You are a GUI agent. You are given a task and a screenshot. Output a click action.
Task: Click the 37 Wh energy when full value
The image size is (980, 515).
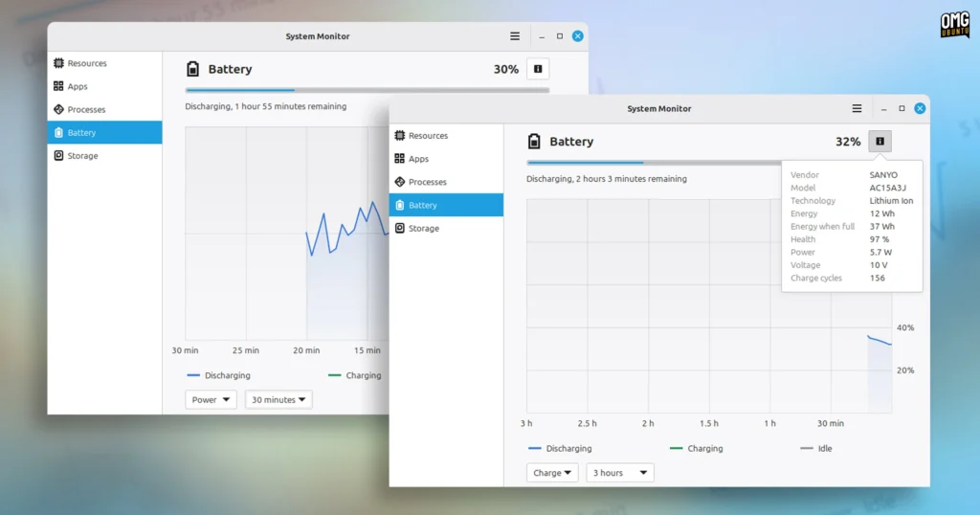[x=881, y=226]
